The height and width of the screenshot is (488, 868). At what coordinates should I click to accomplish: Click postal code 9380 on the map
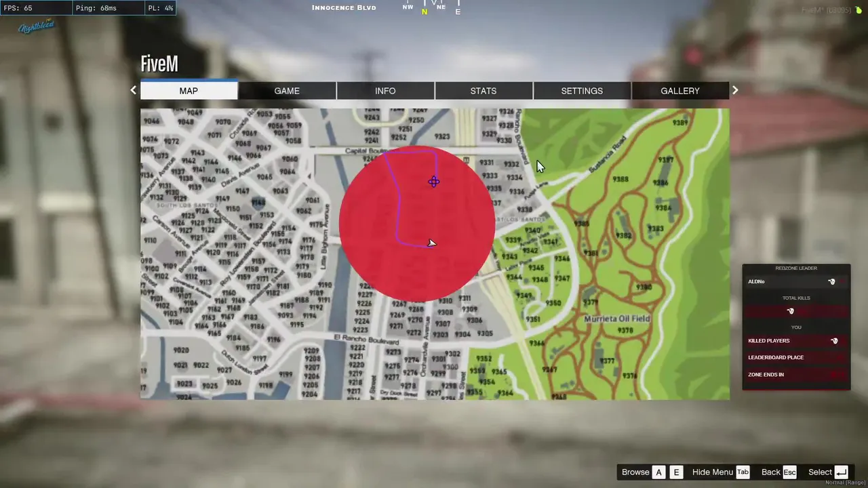click(x=644, y=287)
